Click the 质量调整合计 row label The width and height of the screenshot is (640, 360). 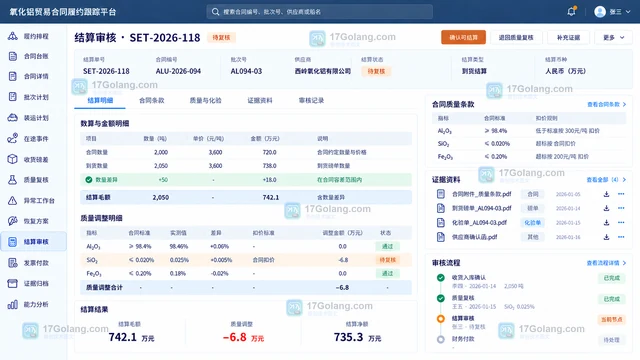tap(104, 287)
